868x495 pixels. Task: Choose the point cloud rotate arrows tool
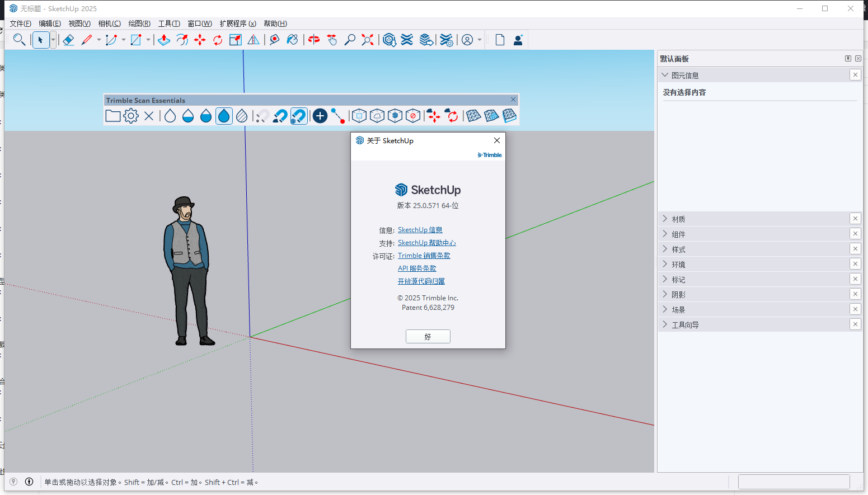click(452, 116)
